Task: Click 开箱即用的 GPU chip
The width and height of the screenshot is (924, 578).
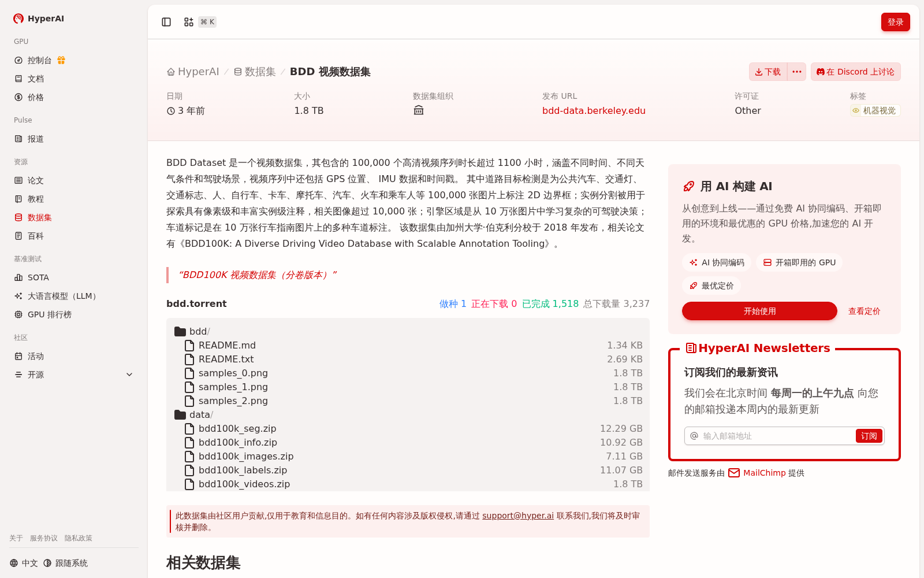Action: [799, 262]
